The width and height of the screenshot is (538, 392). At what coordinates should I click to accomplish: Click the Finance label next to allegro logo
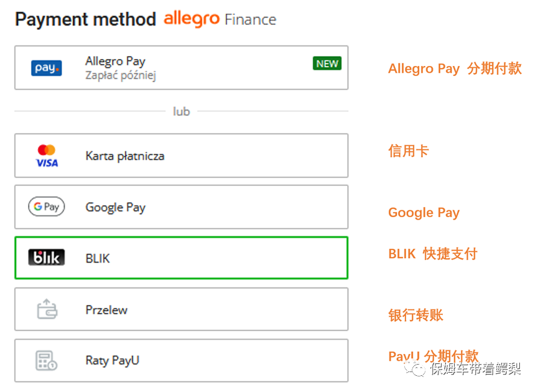(x=250, y=19)
